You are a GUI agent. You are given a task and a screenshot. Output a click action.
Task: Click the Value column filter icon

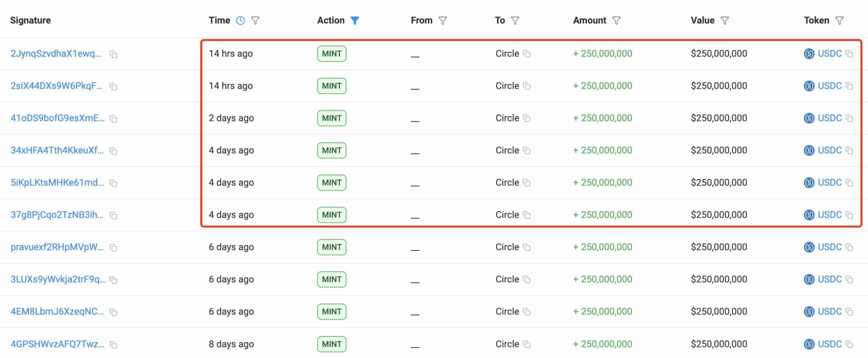point(725,20)
